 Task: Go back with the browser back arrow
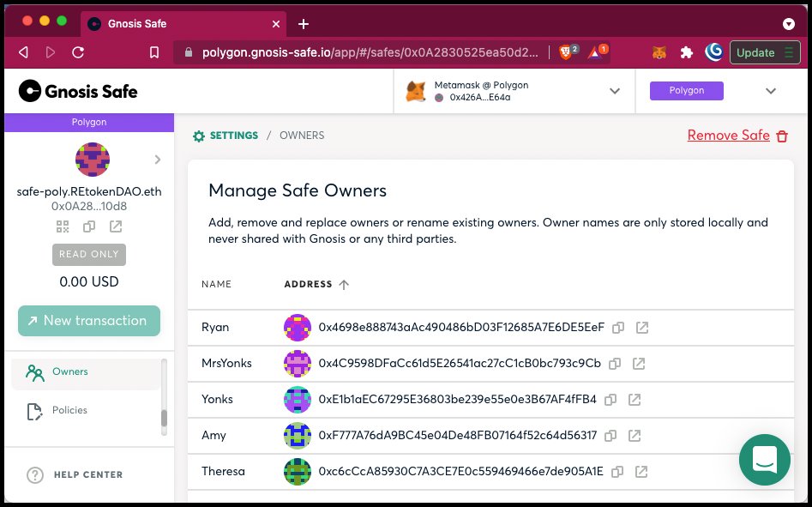click(x=23, y=52)
